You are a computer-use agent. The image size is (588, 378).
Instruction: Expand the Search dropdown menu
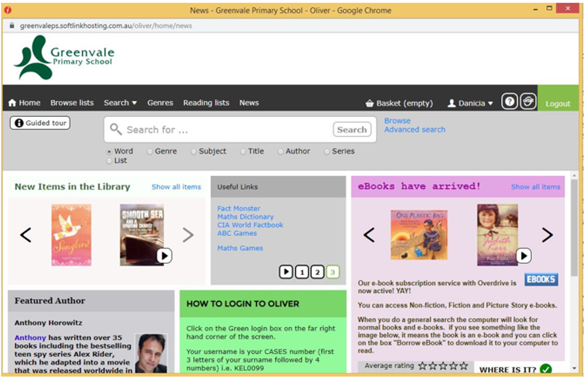click(120, 103)
